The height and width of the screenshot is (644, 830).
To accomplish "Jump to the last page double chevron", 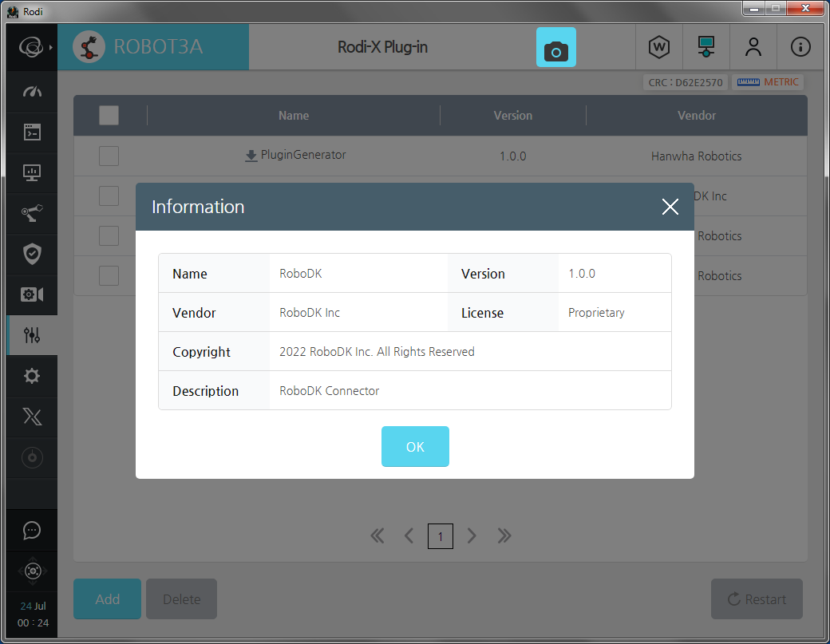I will coord(504,536).
